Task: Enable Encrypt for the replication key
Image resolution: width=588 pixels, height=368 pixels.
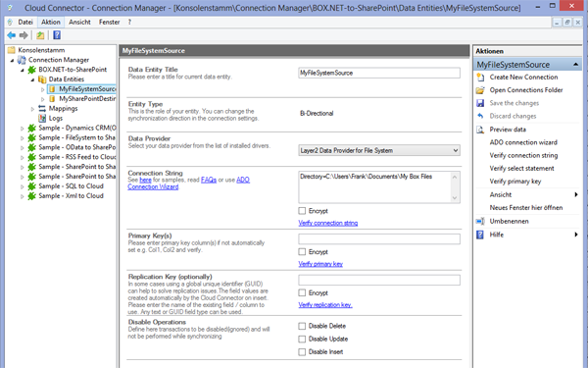Action: point(302,292)
